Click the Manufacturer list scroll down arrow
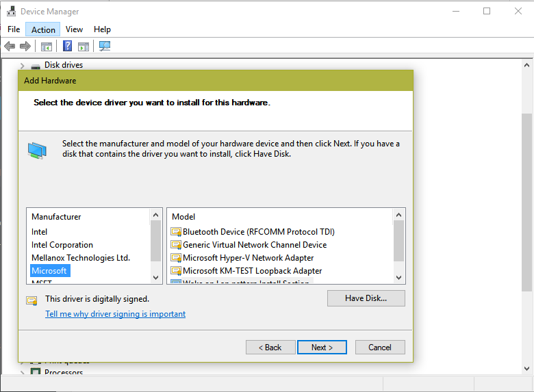 pos(155,277)
